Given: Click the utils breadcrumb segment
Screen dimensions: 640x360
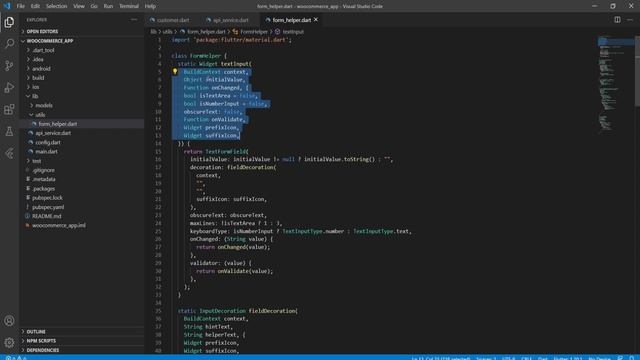Looking at the screenshot, I should pyautogui.click(x=167, y=31).
